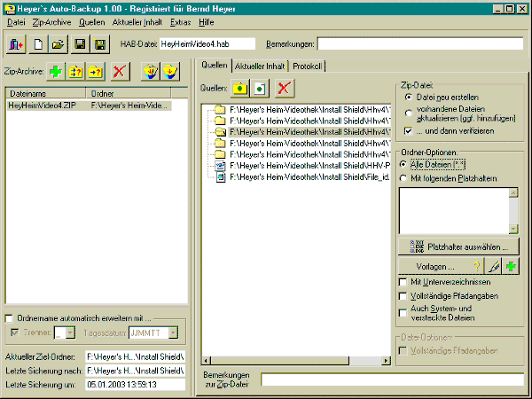Add source file in Quellen toolbar

coord(258,88)
